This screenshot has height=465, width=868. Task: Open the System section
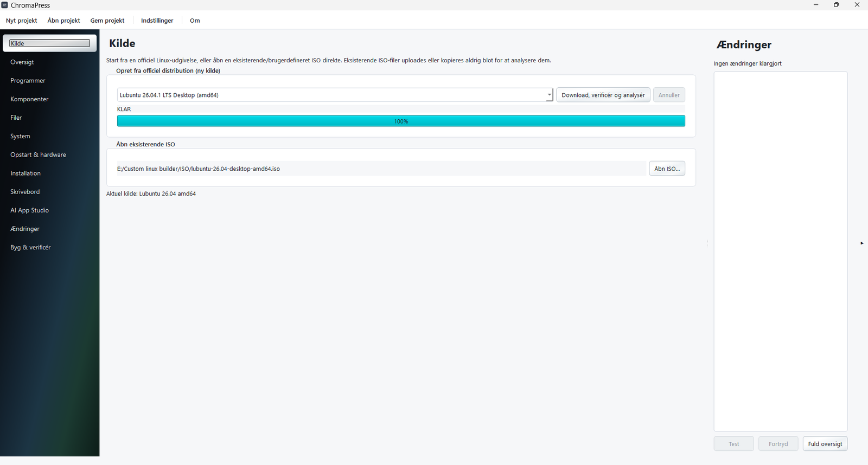tap(50, 136)
